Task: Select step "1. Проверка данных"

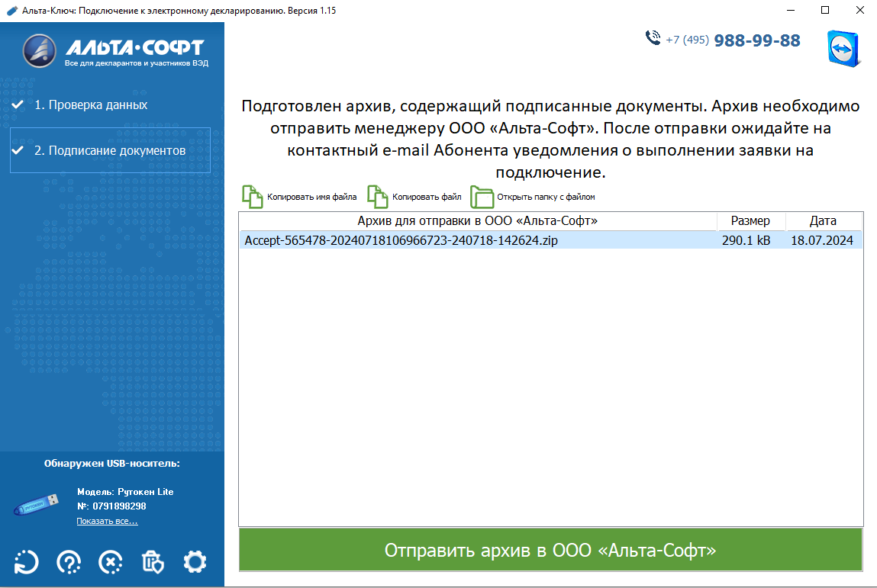Action: click(91, 104)
